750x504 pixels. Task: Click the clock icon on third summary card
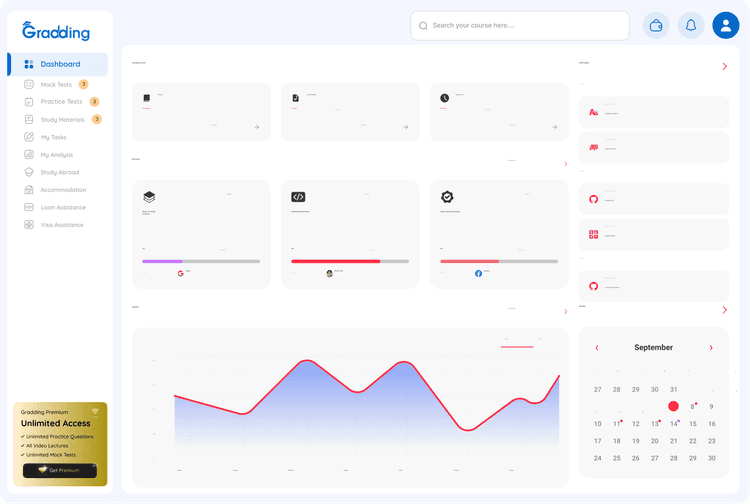pyautogui.click(x=444, y=98)
